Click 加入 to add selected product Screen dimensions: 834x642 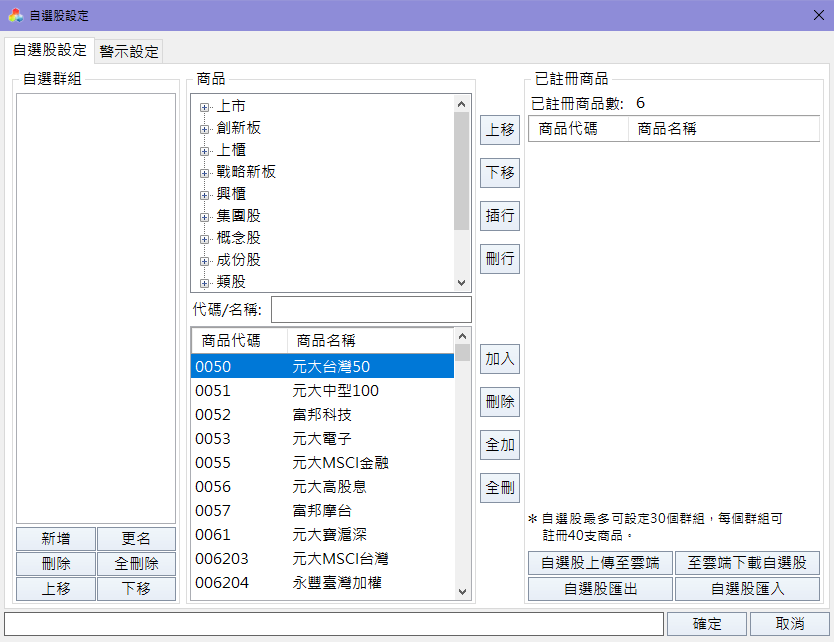click(499, 359)
